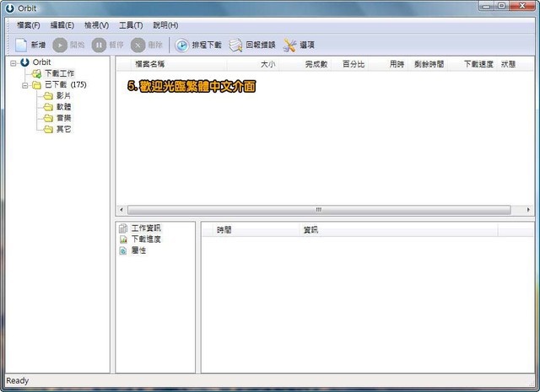Click the 工作資訊 document icon
This screenshot has width=540, height=392.
pos(123,228)
